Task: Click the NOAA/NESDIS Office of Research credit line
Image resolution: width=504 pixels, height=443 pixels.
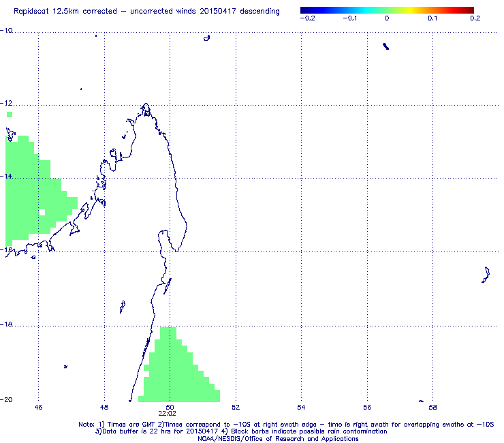Action: pyautogui.click(x=278, y=439)
